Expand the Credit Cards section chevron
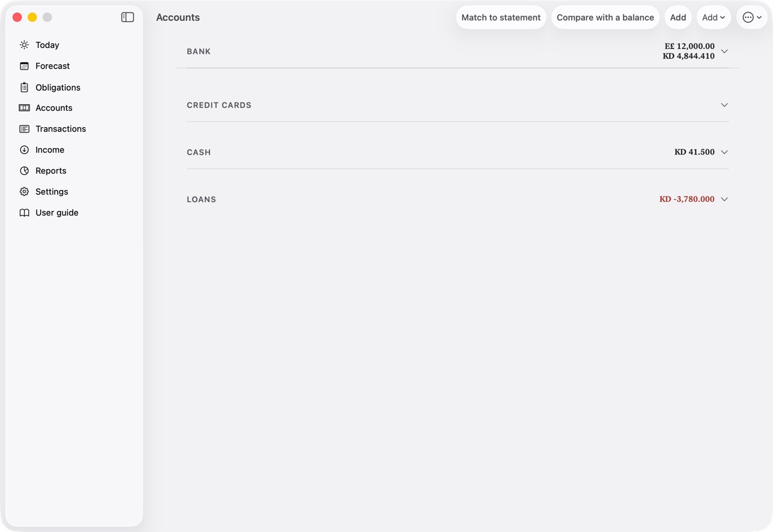The height and width of the screenshot is (532, 773). point(724,105)
